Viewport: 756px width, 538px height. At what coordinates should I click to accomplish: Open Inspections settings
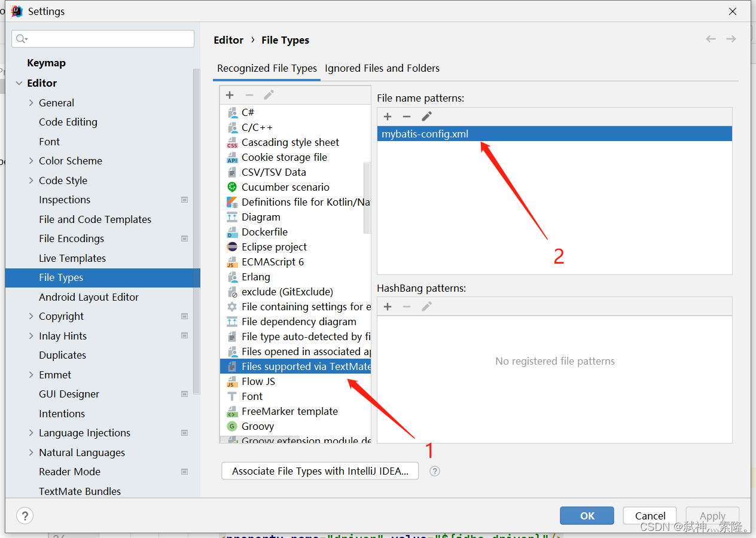pos(65,200)
